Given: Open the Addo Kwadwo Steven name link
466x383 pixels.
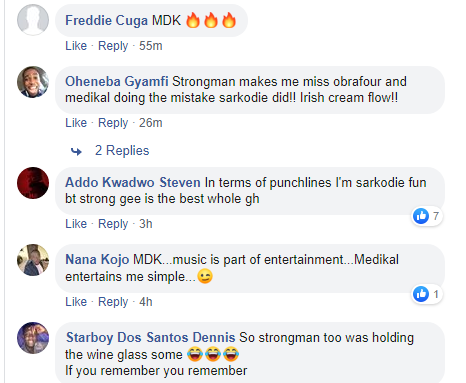Looking at the screenshot, I should coord(133,182).
